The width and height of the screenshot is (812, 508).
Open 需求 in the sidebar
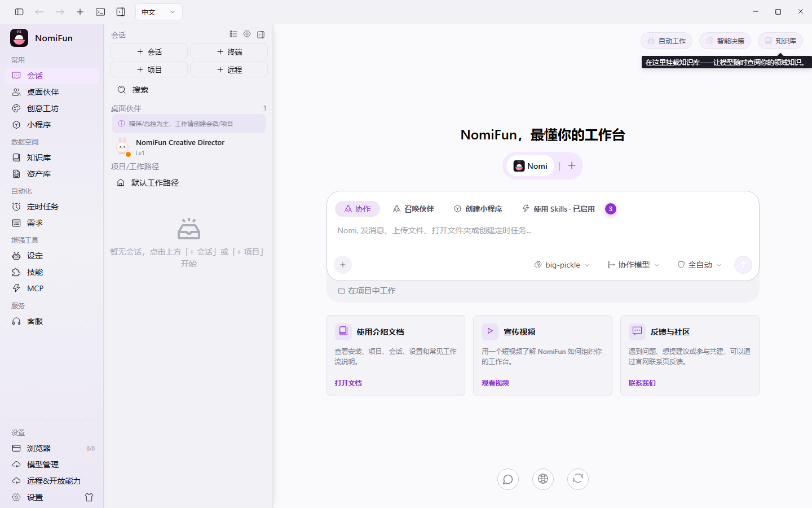52,223
